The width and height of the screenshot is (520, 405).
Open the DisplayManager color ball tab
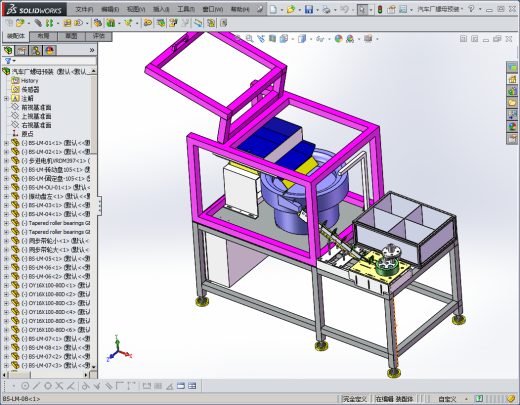tap(49, 50)
